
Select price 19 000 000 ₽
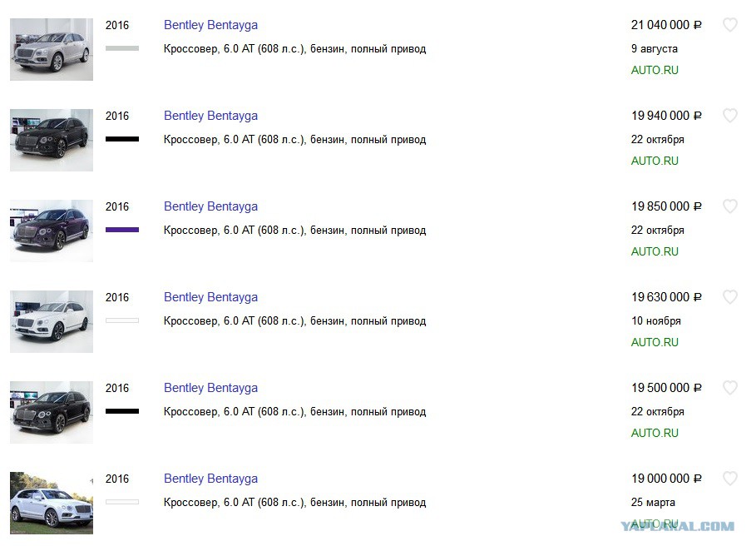tap(666, 479)
